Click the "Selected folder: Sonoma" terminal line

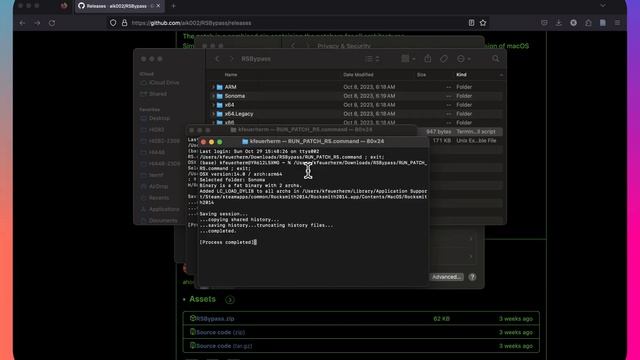(232, 180)
